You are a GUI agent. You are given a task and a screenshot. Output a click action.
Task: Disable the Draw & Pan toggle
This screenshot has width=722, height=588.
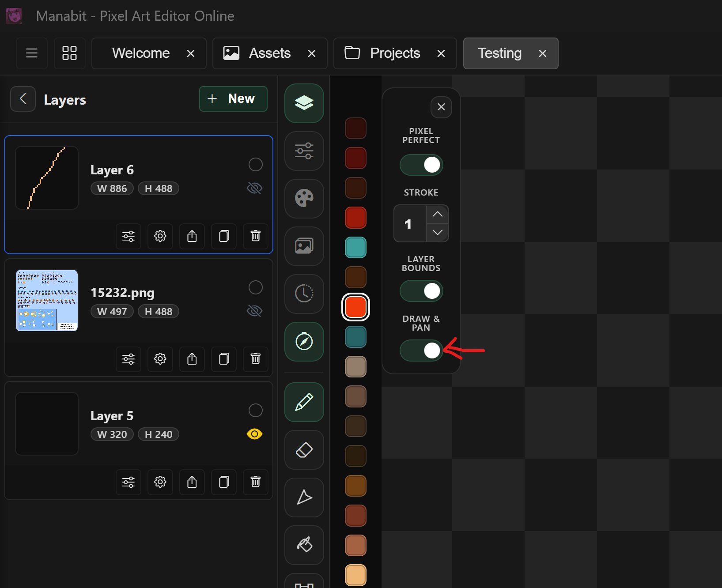click(421, 351)
